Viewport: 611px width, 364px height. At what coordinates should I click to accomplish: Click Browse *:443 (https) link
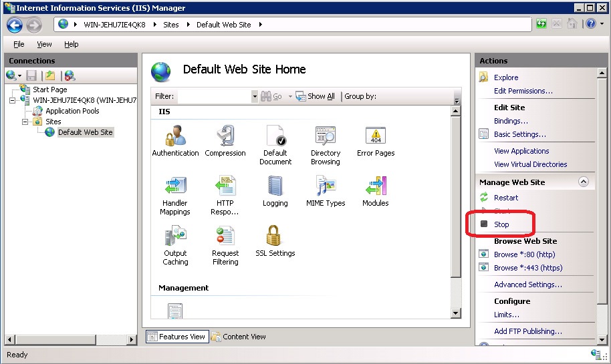(x=528, y=267)
